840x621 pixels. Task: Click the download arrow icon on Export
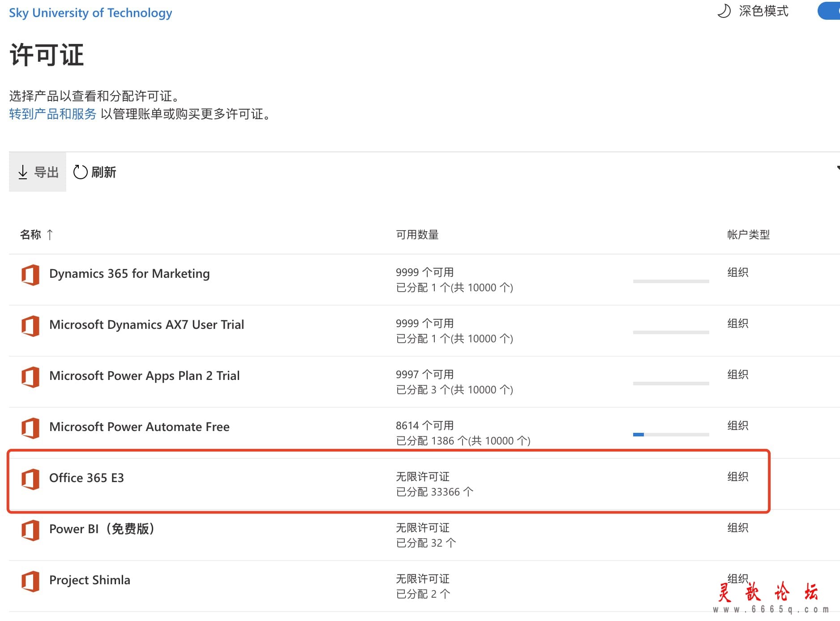click(x=23, y=172)
